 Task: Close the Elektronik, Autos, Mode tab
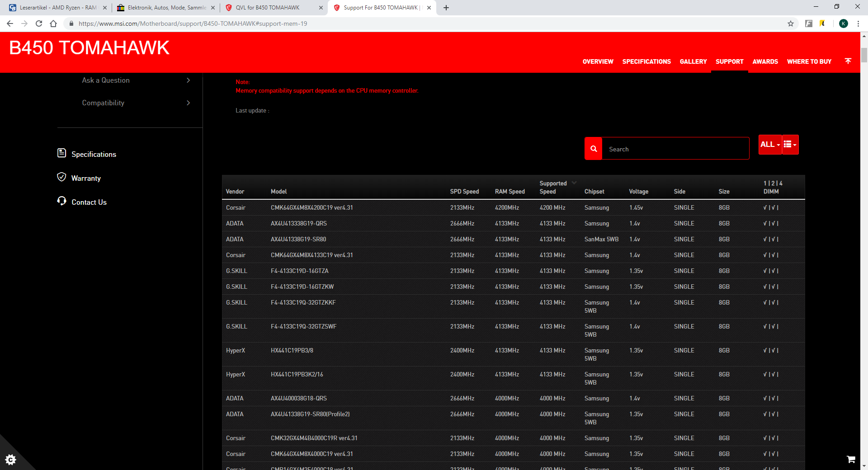[x=213, y=8]
